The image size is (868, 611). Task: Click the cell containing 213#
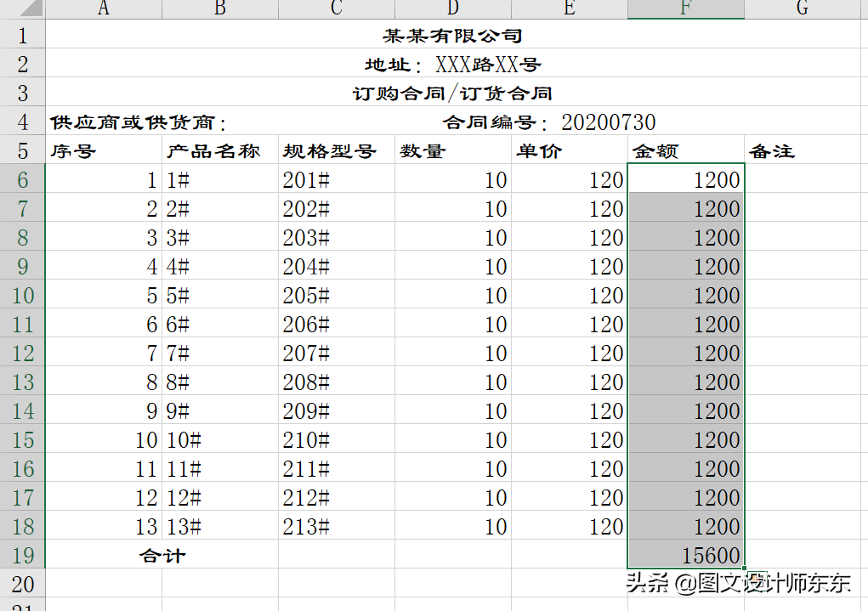[337, 526]
